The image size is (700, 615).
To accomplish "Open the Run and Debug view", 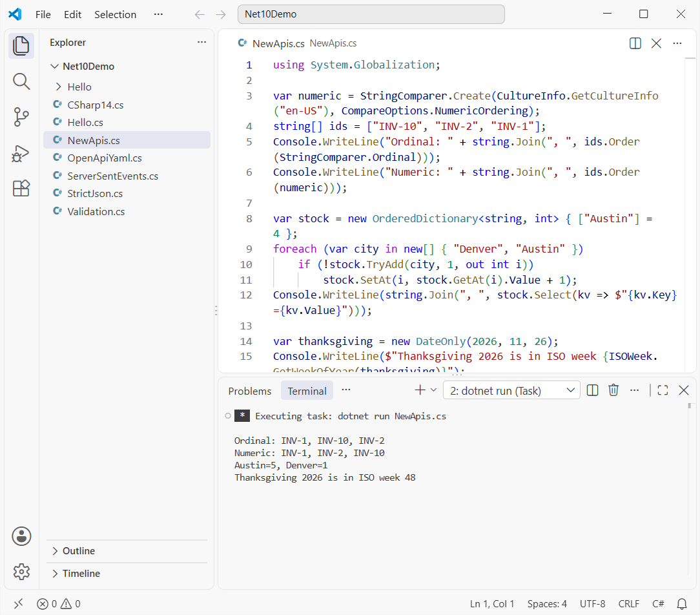I will [x=21, y=153].
